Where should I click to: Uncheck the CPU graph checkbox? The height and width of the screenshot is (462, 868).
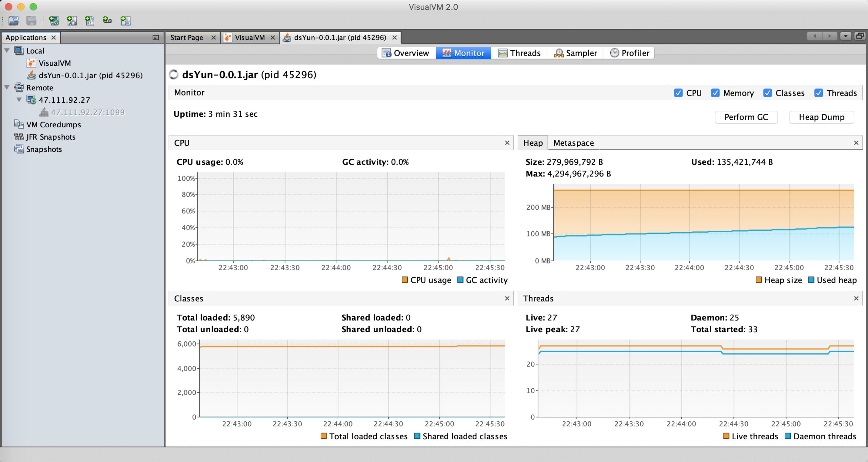click(678, 93)
